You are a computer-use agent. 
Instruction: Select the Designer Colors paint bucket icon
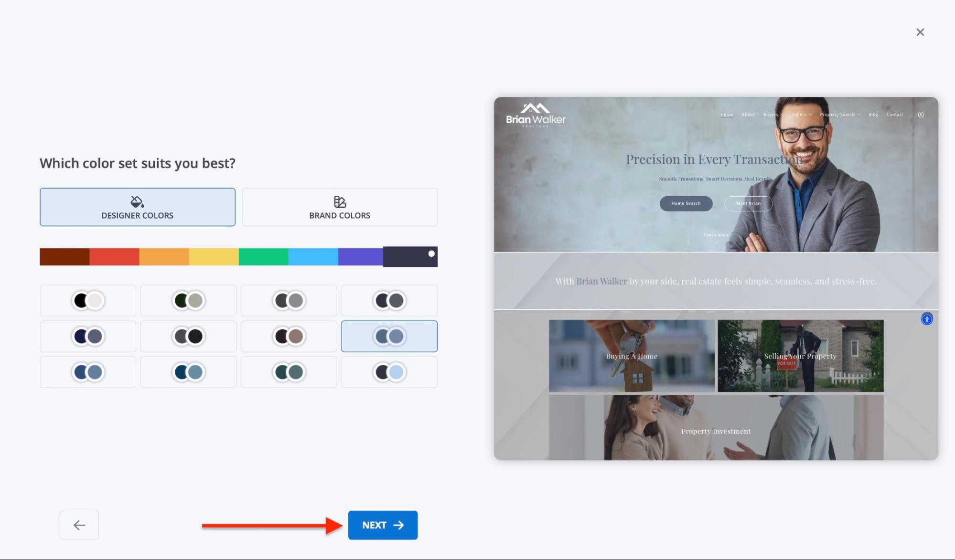coord(137,201)
